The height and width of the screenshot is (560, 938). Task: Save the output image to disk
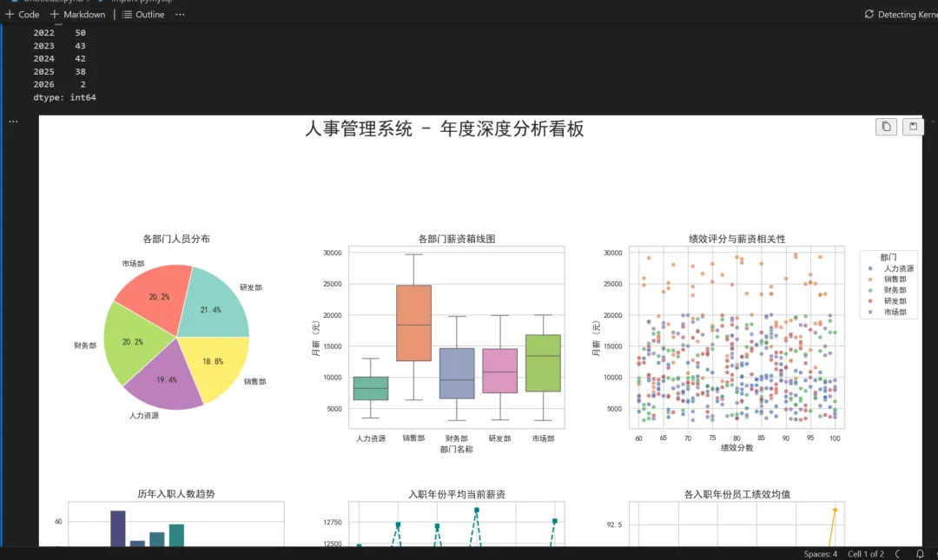click(913, 126)
